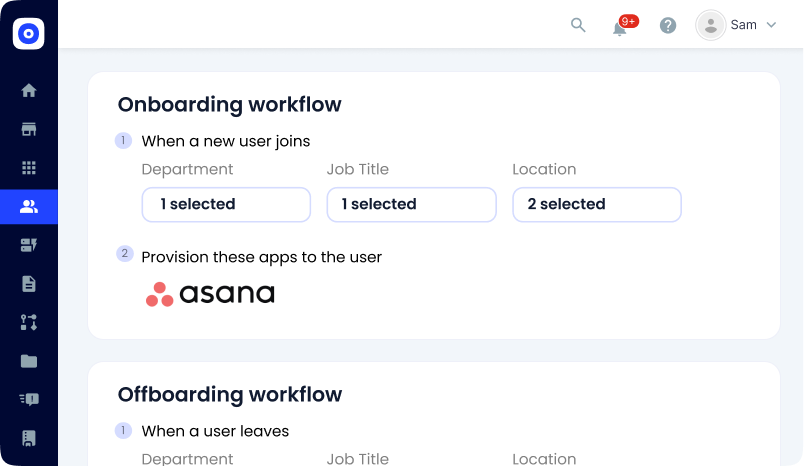Viewport: 804px width, 466px height.
Task: Click 'When a user leaves' text
Action: click(x=215, y=431)
